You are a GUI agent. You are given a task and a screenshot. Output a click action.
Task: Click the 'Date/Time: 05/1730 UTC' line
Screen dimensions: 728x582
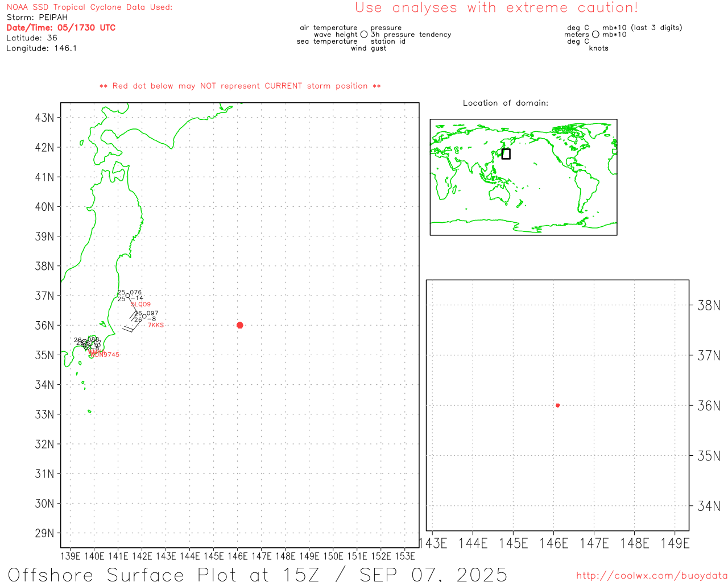(x=61, y=28)
